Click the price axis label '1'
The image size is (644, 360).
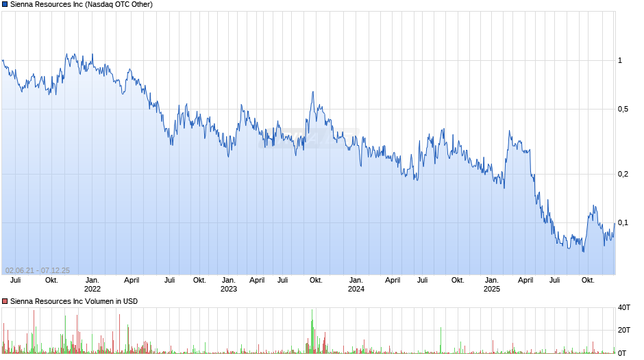pyautogui.click(x=620, y=60)
